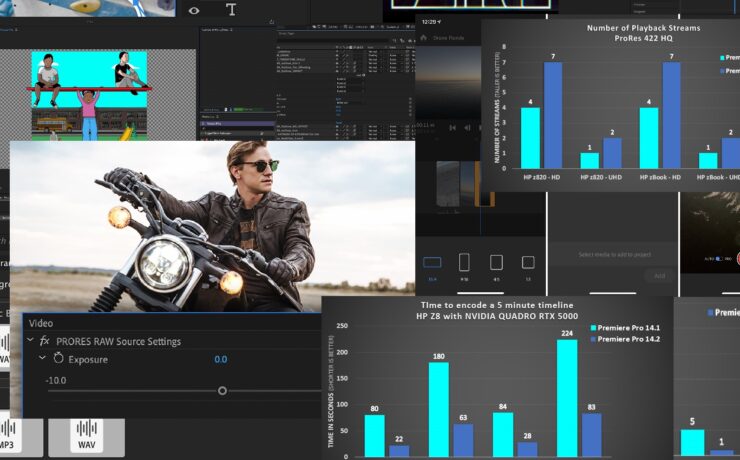The image size is (740, 460).
Task: Click the motorcycle rider video preview
Action: 212,226
